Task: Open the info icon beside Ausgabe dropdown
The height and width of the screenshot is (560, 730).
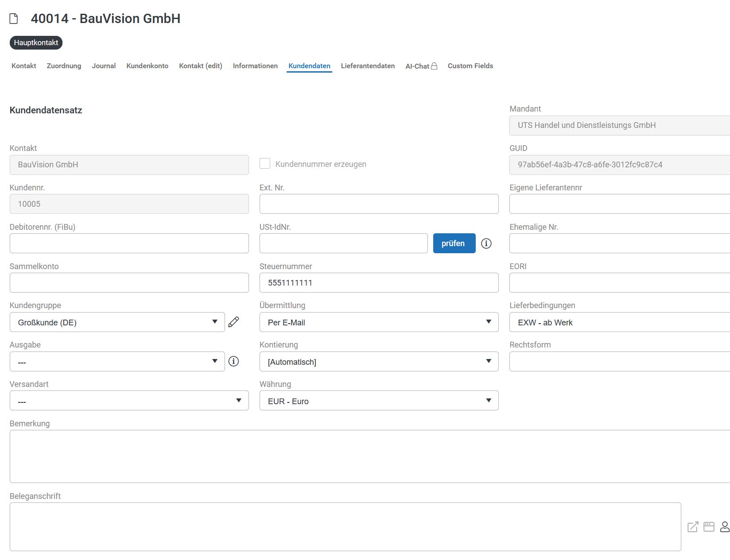Action: tap(233, 361)
